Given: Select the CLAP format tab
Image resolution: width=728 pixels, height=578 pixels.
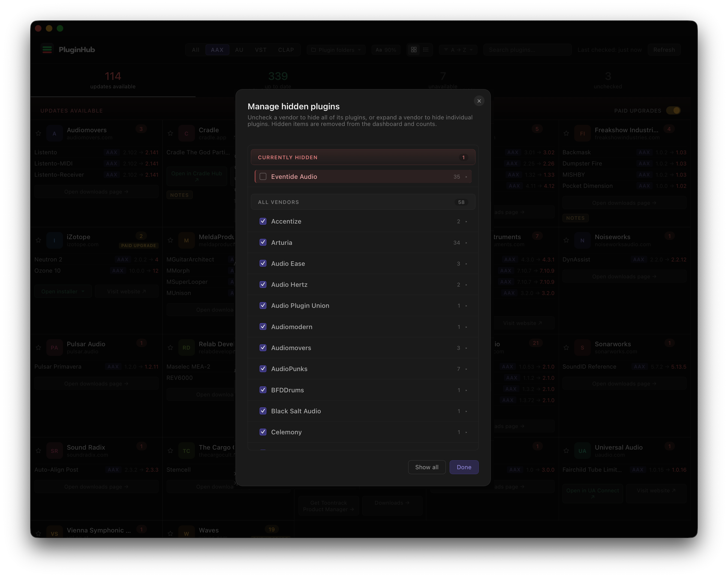Looking at the screenshot, I should 286,50.
